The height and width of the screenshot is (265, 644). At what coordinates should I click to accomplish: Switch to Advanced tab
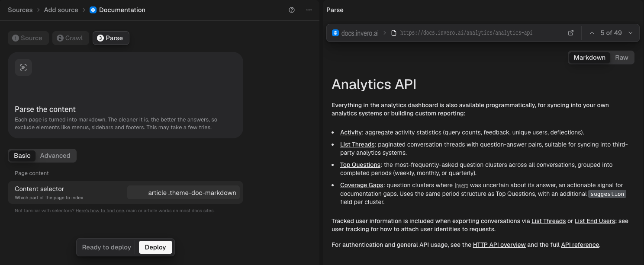pos(55,156)
